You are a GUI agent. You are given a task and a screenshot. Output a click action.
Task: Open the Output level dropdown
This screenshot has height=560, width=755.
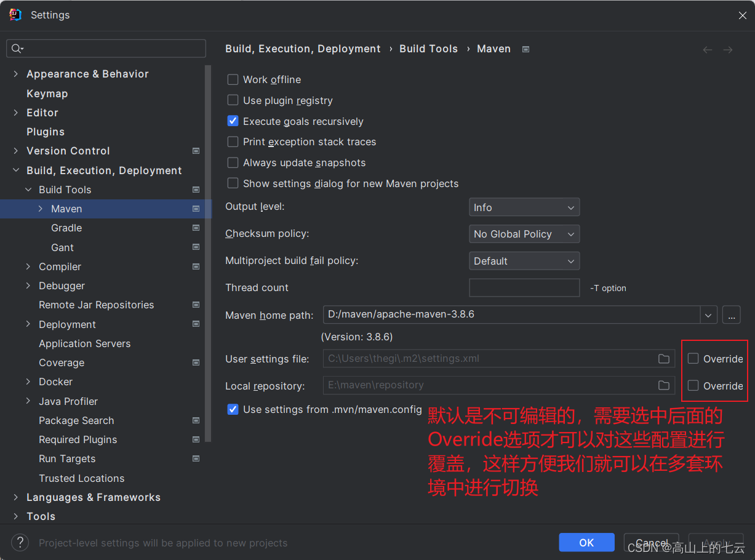[x=524, y=207]
